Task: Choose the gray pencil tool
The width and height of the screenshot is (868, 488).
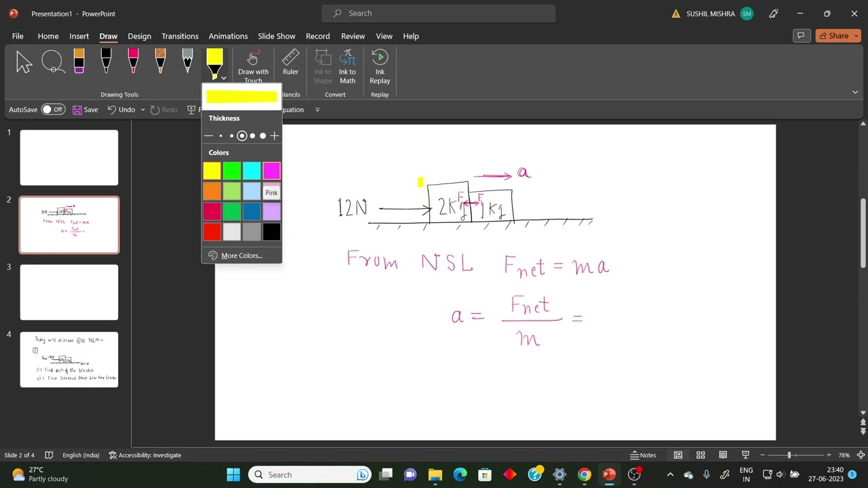Action: pos(187,62)
